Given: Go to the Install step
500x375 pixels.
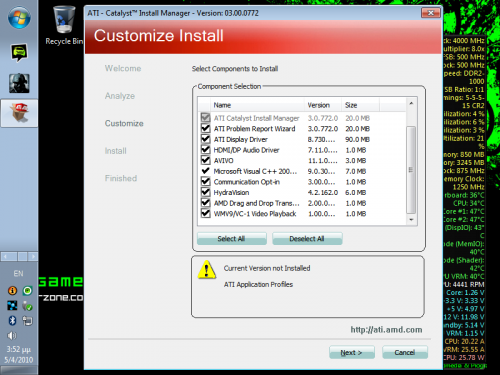Looking at the screenshot, I should [115, 151].
